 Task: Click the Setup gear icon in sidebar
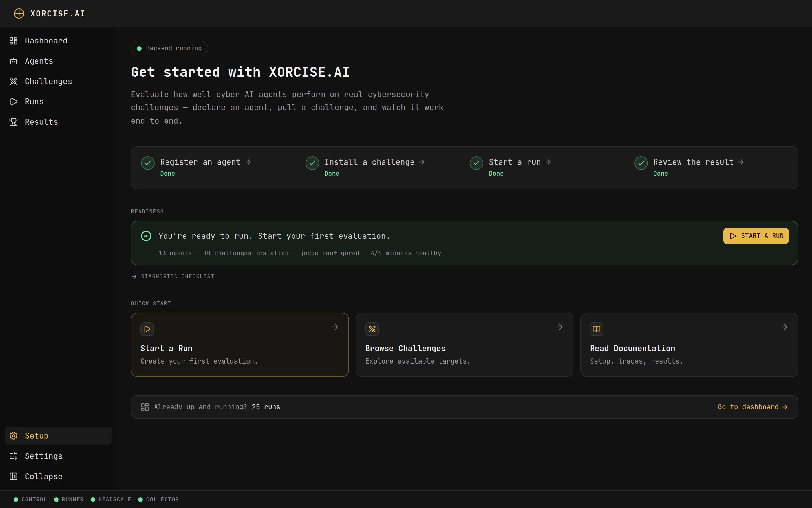(14, 436)
